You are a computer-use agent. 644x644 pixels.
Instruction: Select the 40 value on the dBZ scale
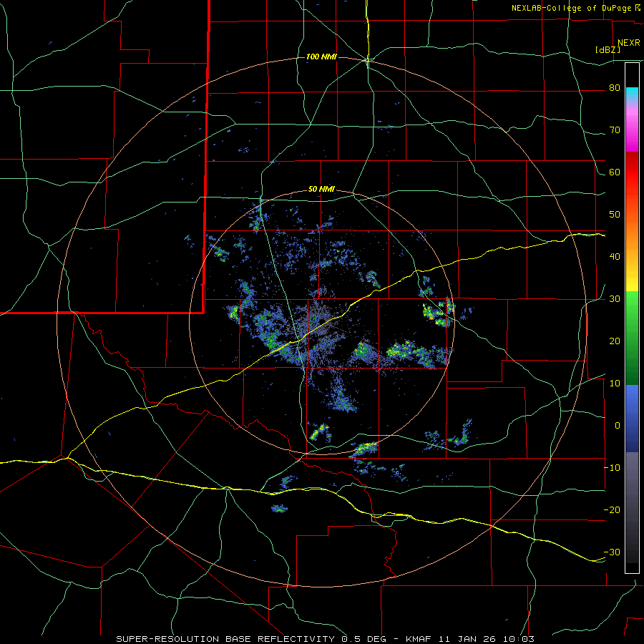pos(615,257)
